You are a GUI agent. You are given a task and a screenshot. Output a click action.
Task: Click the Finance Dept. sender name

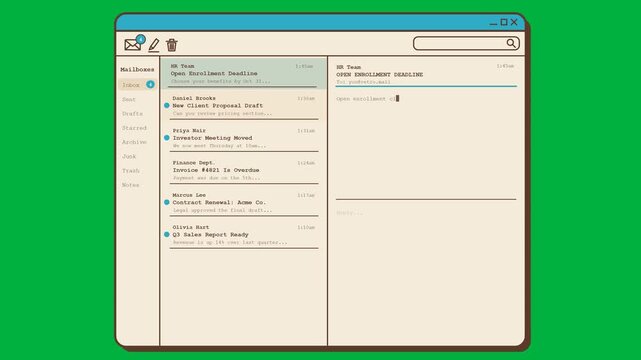click(x=194, y=163)
